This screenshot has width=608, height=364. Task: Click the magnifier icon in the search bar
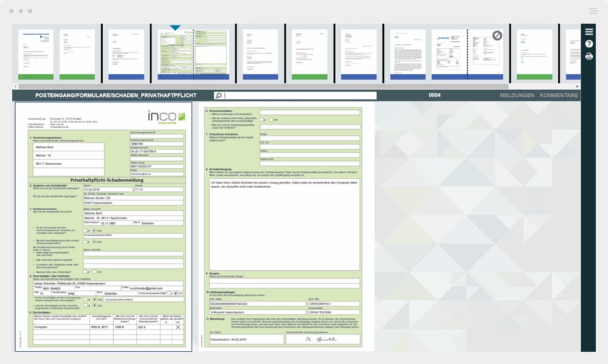point(218,95)
